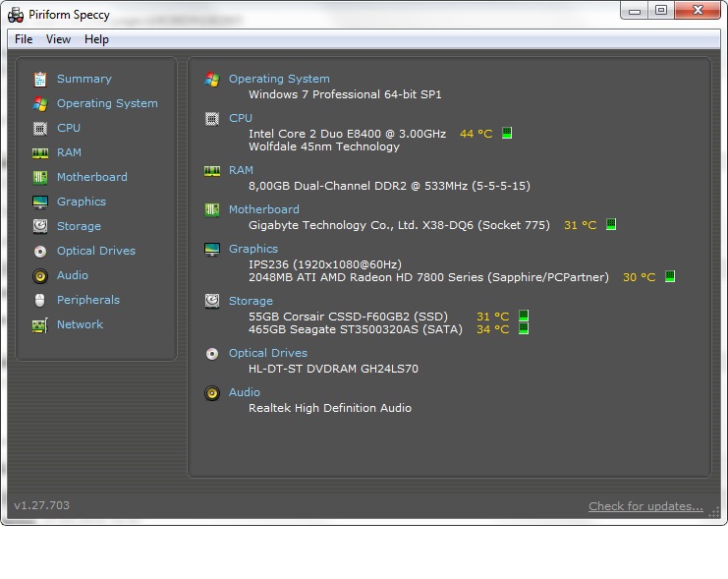The width and height of the screenshot is (728, 579).
Task: Click the CPU chip icon in sidebar
Action: pos(40,128)
